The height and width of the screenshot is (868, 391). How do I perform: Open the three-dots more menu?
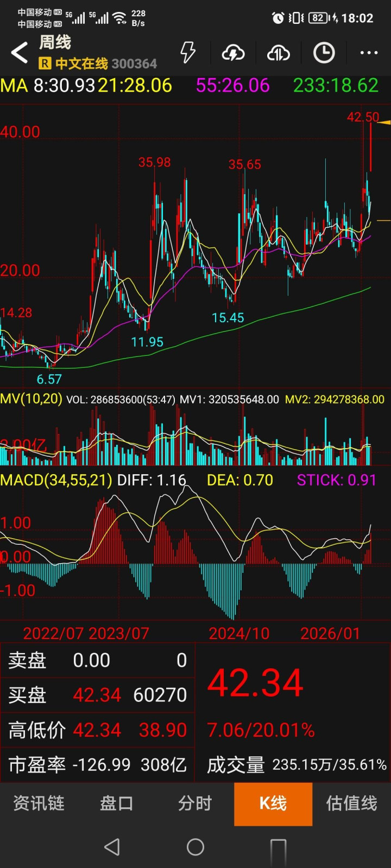pos(369,53)
